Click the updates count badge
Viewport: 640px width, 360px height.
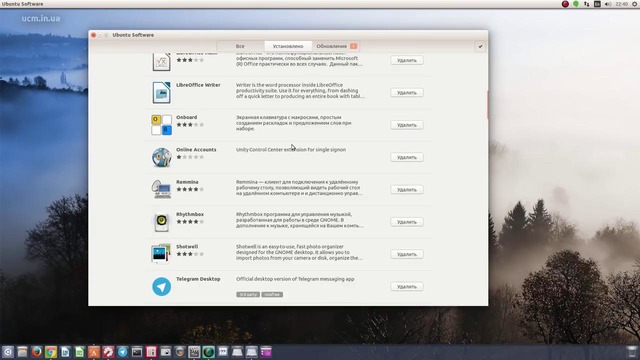click(353, 46)
